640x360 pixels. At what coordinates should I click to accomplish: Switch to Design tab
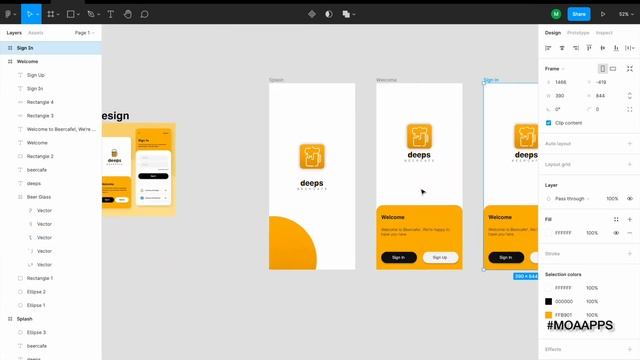click(553, 33)
